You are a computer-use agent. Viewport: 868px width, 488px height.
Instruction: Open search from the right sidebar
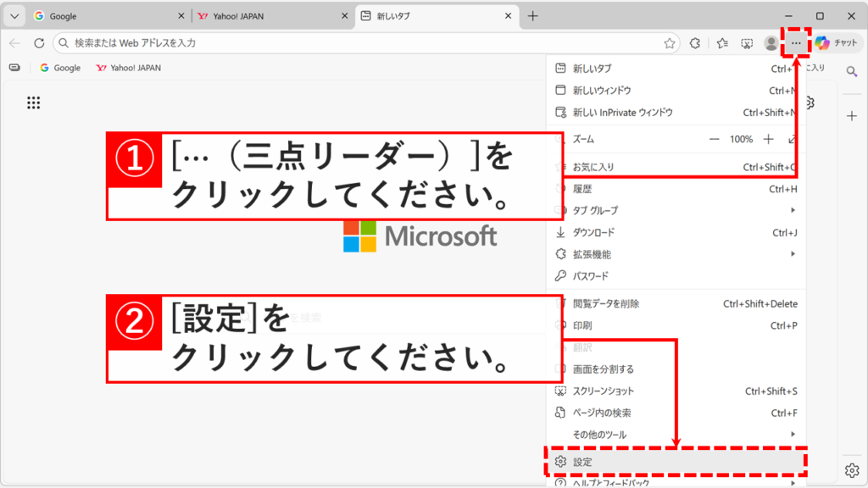[853, 73]
